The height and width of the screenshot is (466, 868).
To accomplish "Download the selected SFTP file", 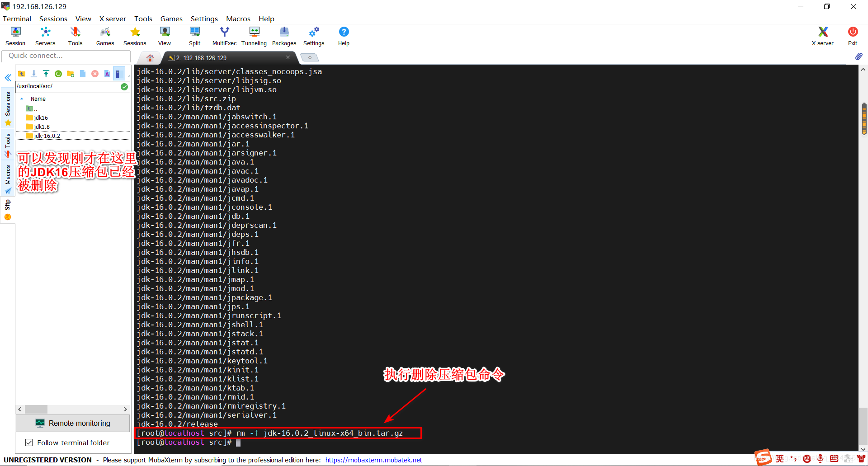I will 34,73.
